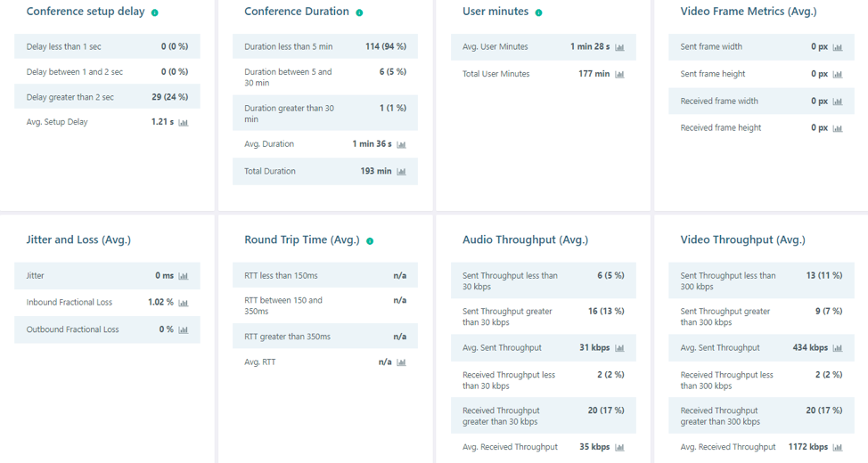The height and width of the screenshot is (463, 868).
Task: Open chart icon for Received frame height
Action: point(838,128)
